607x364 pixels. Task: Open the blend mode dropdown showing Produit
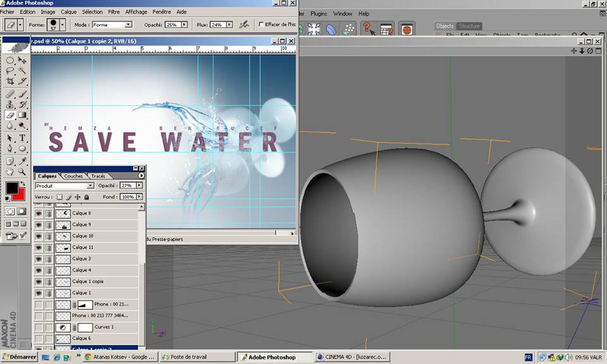tap(64, 186)
